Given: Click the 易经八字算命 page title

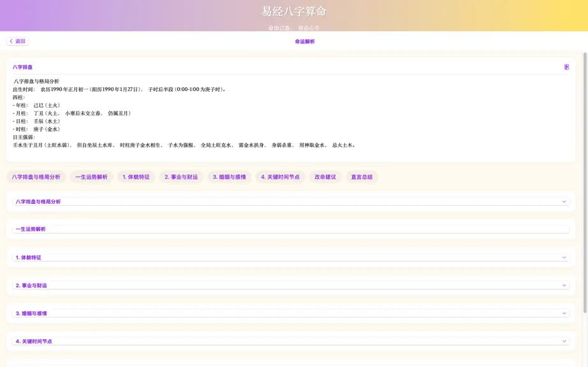Looking at the screenshot, I should tap(294, 11).
